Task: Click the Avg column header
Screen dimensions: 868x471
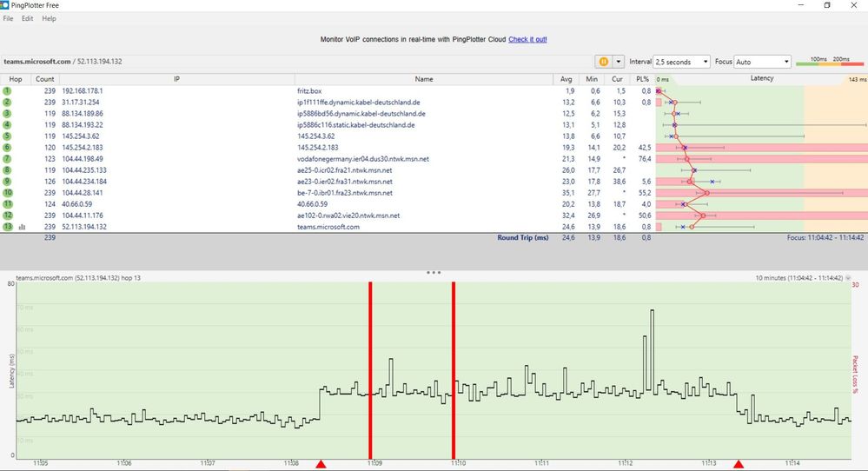Action: (x=566, y=79)
